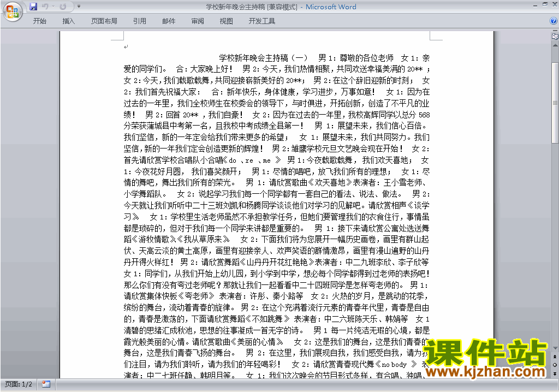This screenshot has width=559, height=392.
Task: Open the 邮件 ribbon tab
Action: pyautogui.click(x=169, y=21)
